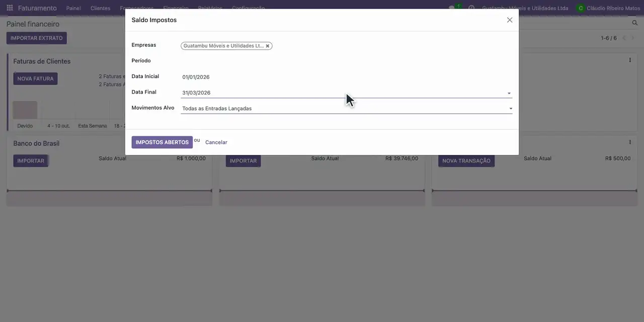Click the search magnifier icon
This screenshot has width=644, height=322.
coord(635,23)
